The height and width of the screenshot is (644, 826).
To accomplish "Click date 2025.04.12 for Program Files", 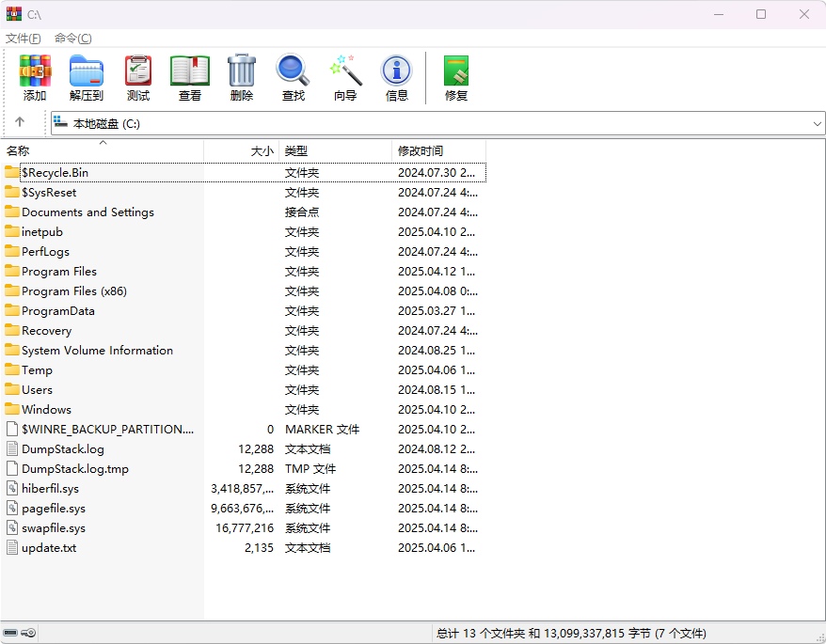I will coord(437,271).
